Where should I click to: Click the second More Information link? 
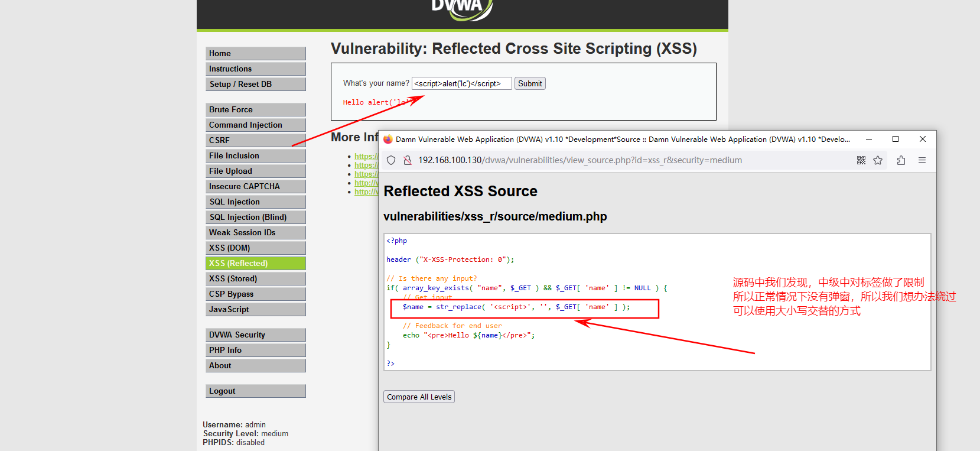[366, 165]
